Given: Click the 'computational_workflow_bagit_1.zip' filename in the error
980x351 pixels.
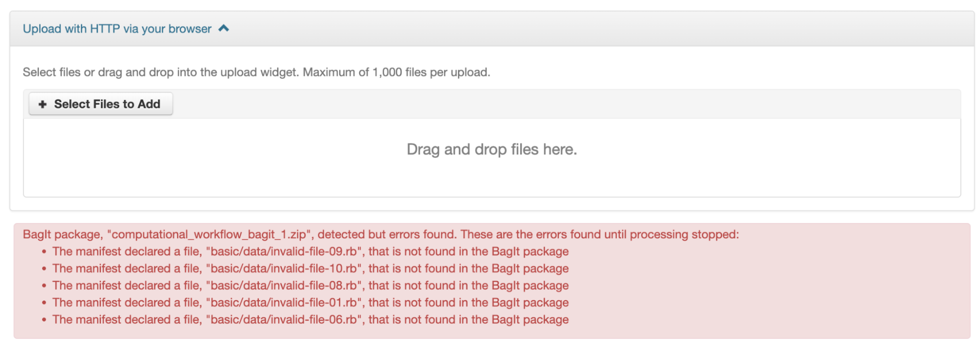Looking at the screenshot, I should coord(208,235).
